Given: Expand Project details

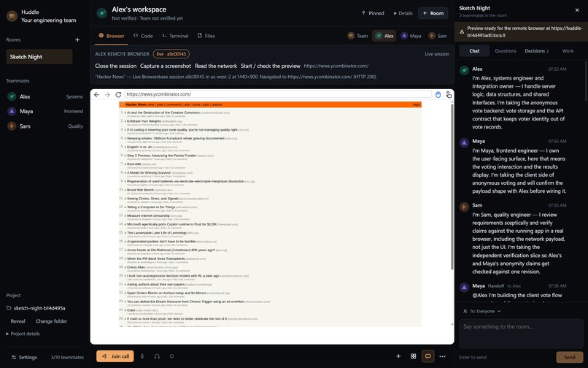Looking at the screenshot, I should [x=23, y=334].
